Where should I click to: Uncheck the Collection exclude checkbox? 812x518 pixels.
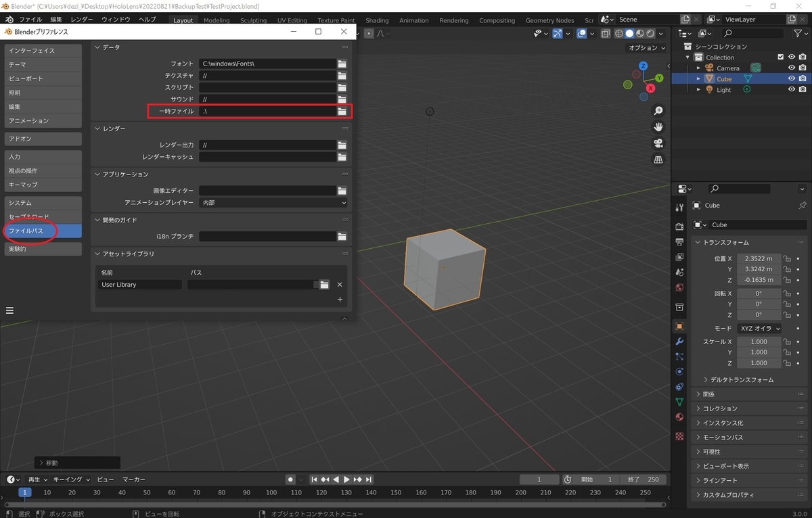pos(781,57)
